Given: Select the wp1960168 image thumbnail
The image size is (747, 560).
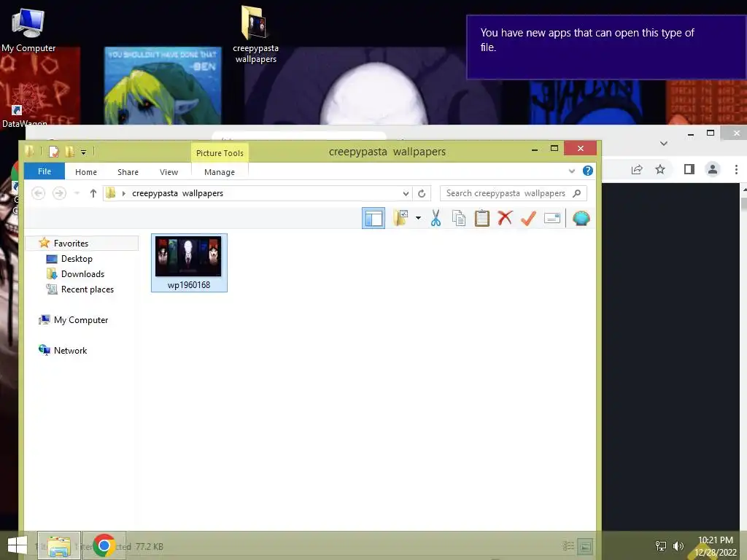Looking at the screenshot, I should click(188, 256).
